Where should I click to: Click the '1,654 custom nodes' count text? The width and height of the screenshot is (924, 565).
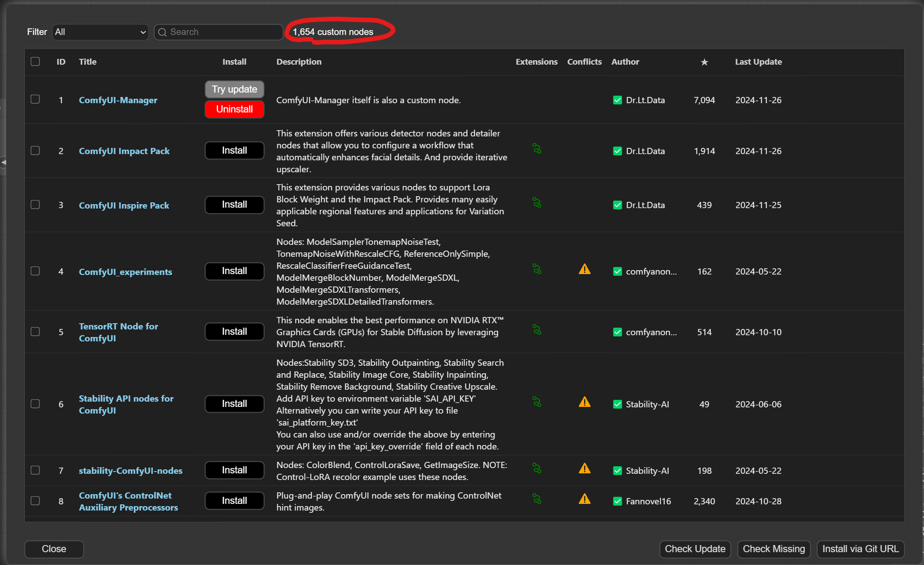click(333, 32)
